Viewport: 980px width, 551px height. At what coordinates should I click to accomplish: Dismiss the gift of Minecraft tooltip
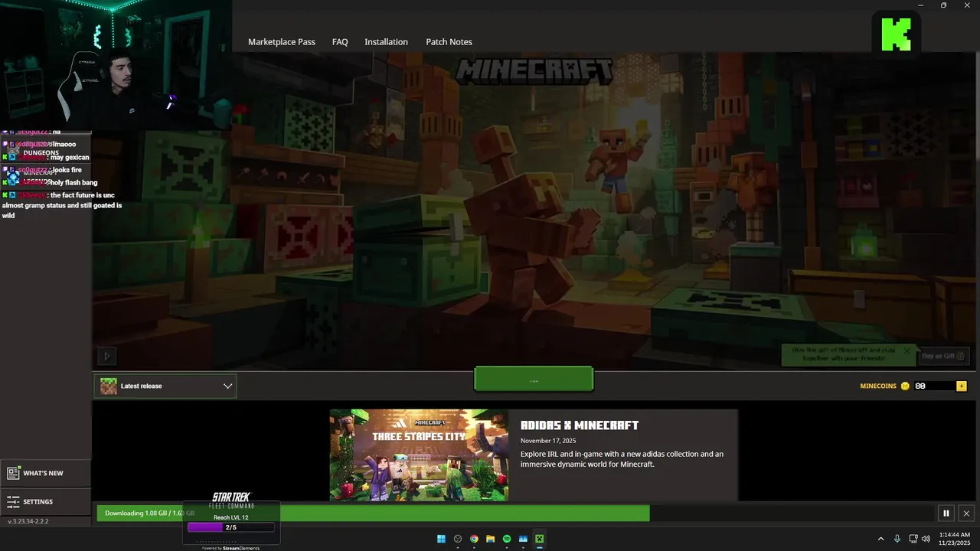(906, 351)
